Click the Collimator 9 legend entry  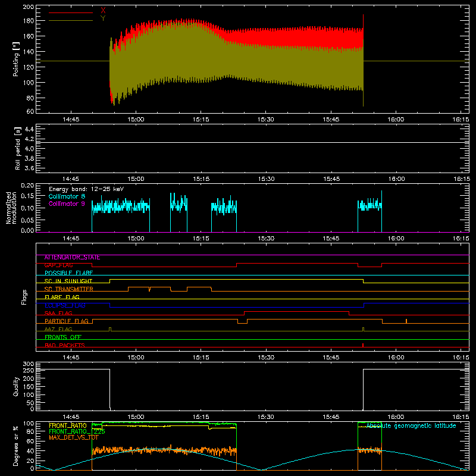(67, 203)
